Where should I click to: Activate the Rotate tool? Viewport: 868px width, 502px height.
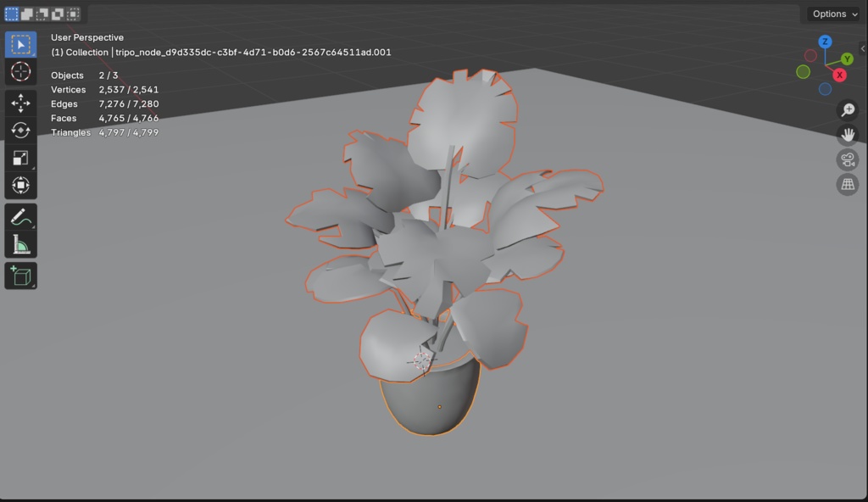20,130
